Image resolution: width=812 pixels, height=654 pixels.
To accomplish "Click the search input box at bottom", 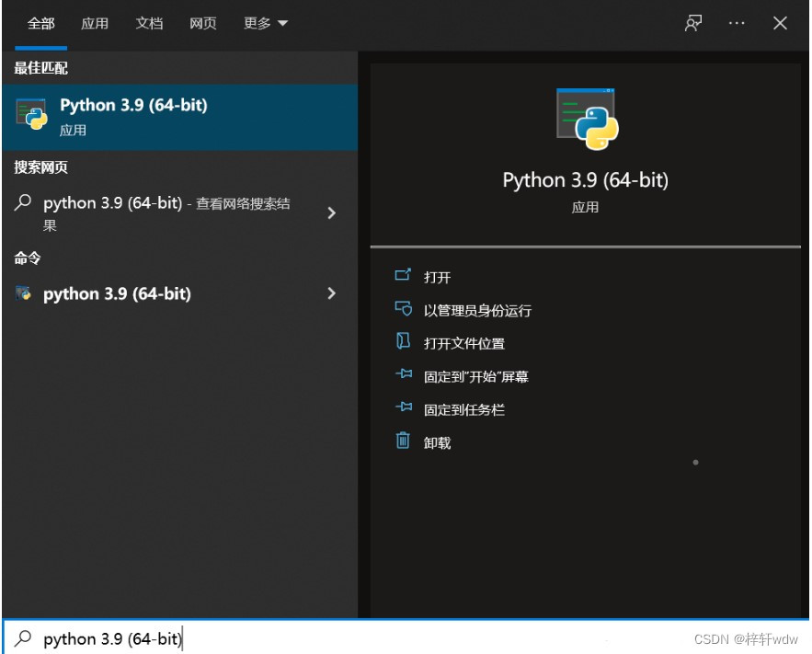I will [x=406, y=638].
